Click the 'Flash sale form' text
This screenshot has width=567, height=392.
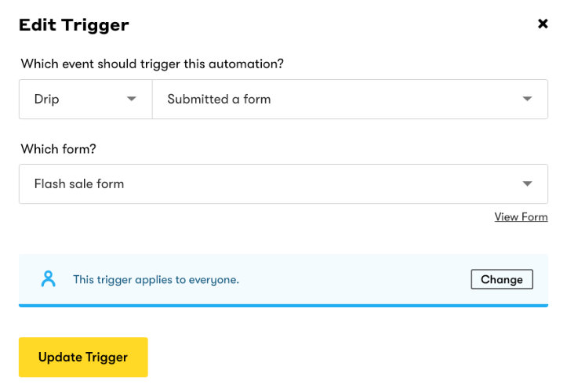click(79, 183)
